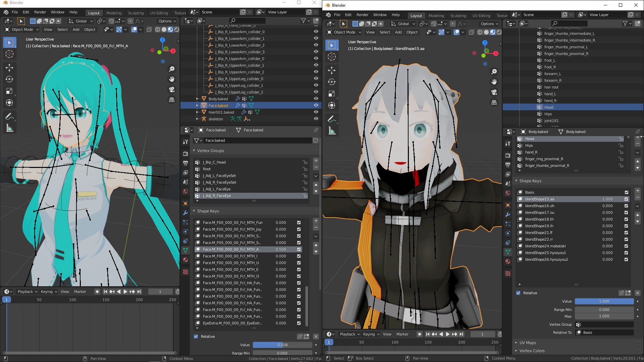Open Modifier properties wrench tab on right
Viewport: 644px width, 362px height.
coord(508,215)
